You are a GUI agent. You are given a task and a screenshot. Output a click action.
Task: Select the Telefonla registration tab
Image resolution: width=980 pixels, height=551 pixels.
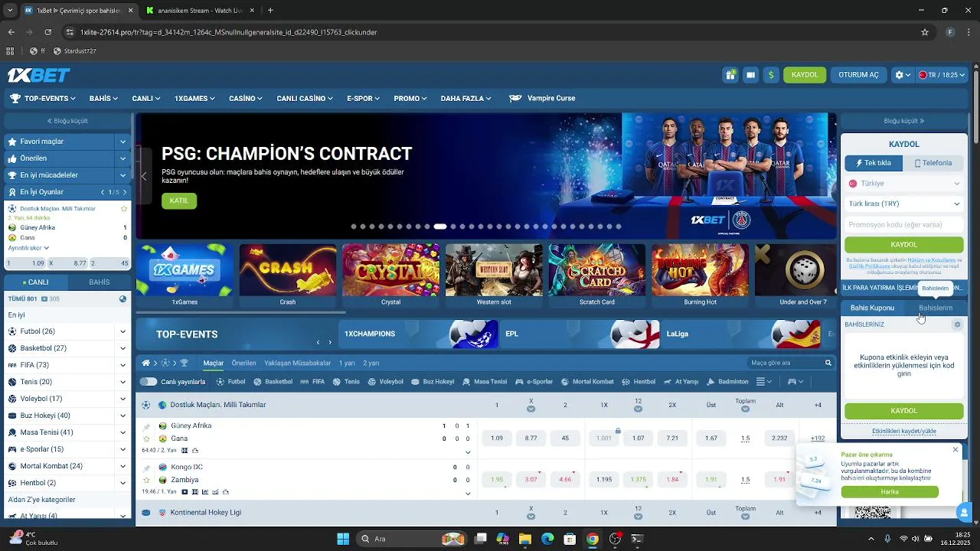(x=933, y=163)
